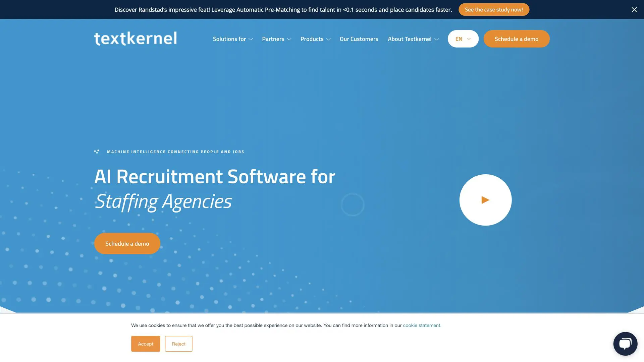Open the About Textkernel chevron
Screen dimensions: 644x362
436,39
